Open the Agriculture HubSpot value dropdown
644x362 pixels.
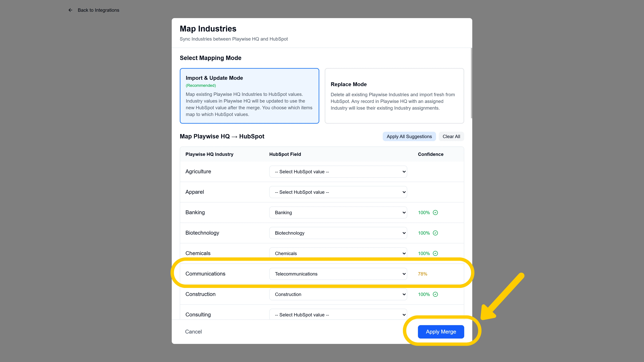338,171
